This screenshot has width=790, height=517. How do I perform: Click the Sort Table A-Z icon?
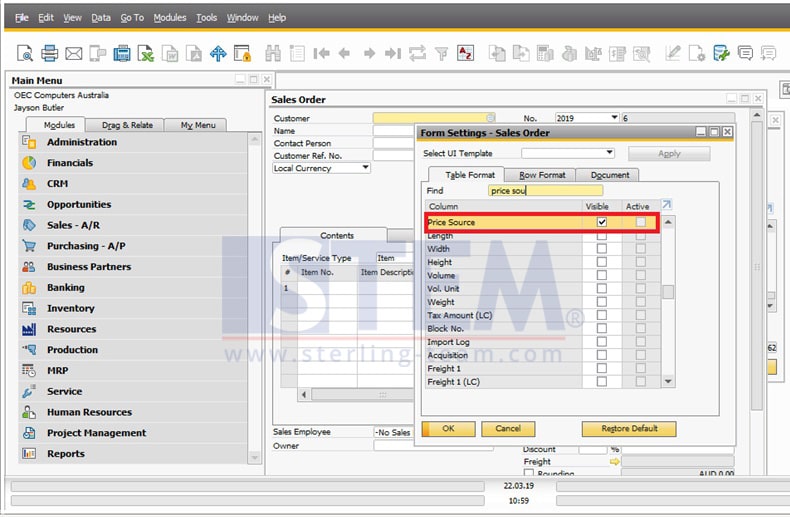(x=466, y=53)
